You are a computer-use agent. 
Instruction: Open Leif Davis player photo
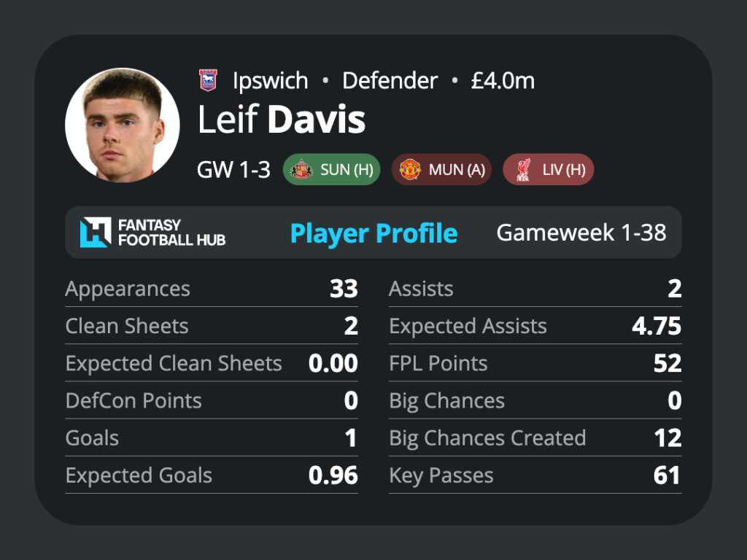[123, 125]
